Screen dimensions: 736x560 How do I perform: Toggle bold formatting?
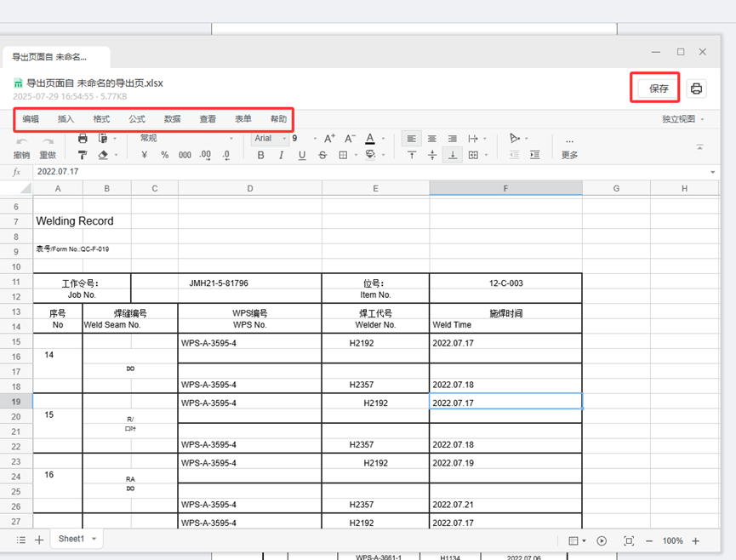point(261,155)
